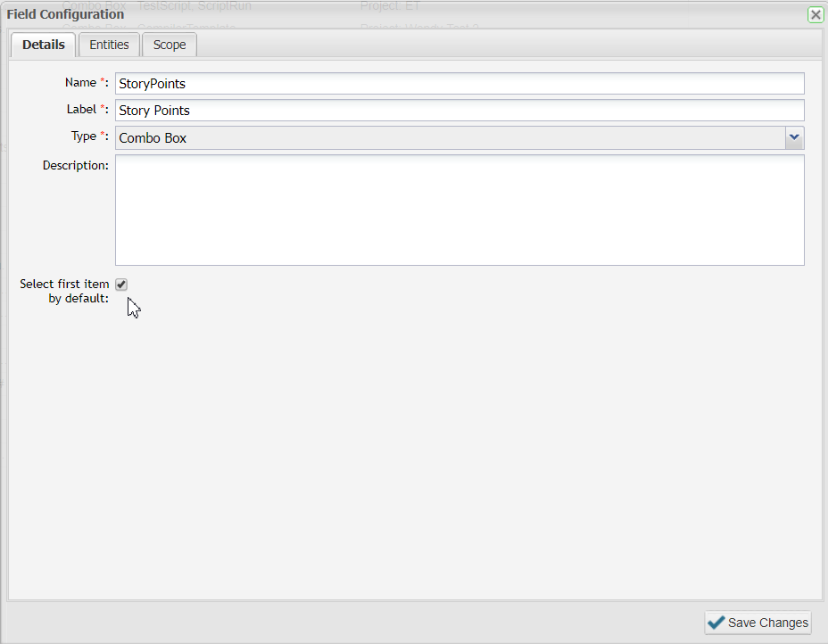828x644 pixels.
Task: Close the Field Configuration dialog
Action: (x=815, y=14)
